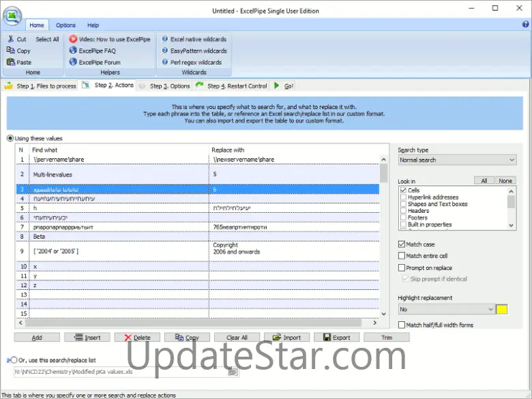
Task: Click the Clear All button
Action: point(237,337)
